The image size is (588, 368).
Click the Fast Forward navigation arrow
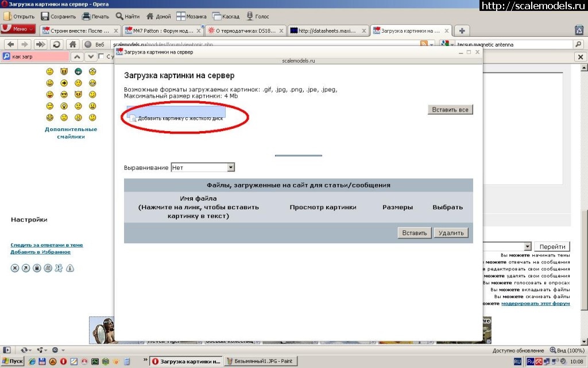click(x=40, y=44)
